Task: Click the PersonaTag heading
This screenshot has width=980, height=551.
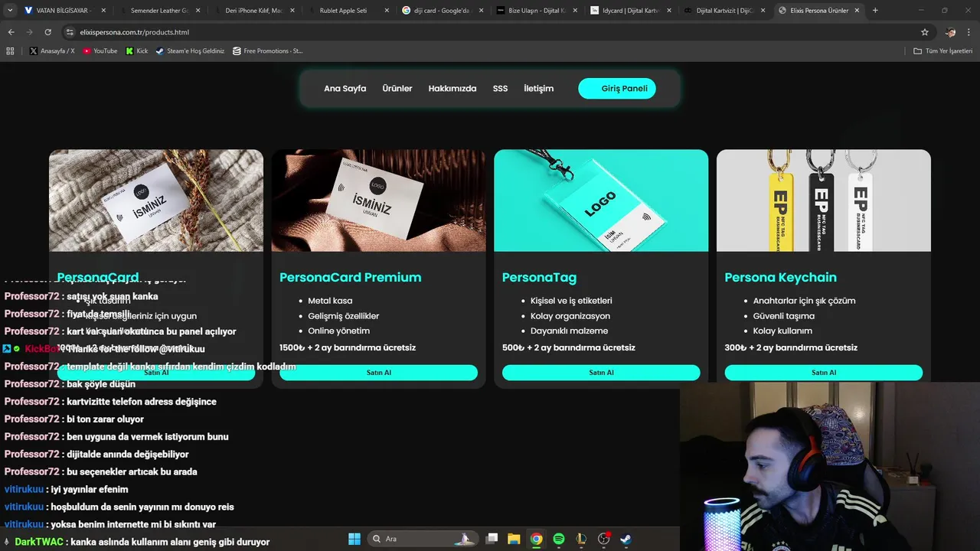Action: coord(539,277)
